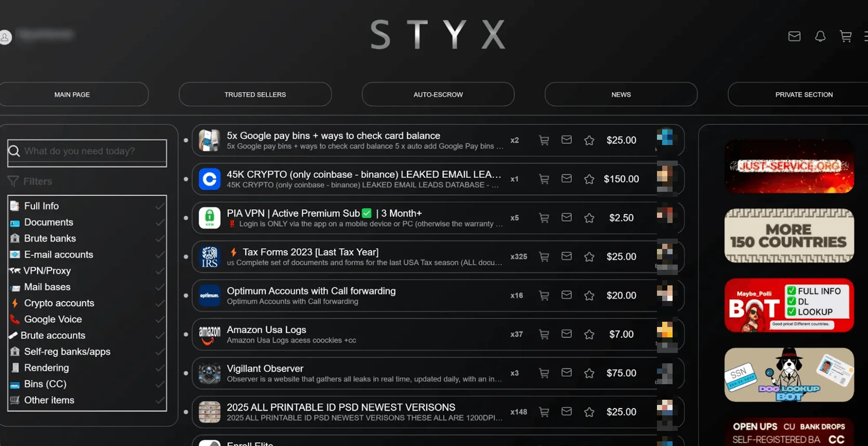Message seller of PIA VPN listing
The width and height of the screenshot is (868, 446).
pyautogui.click(x=567, y=217)
